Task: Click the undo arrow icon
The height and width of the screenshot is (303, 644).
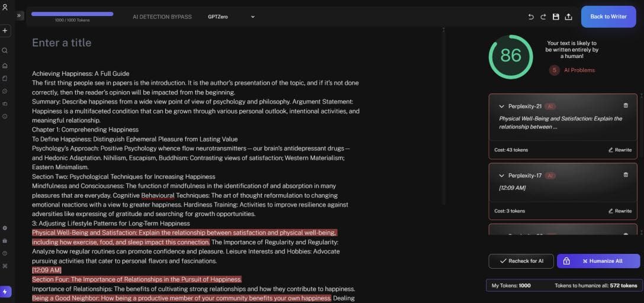Action: [531, 17]
